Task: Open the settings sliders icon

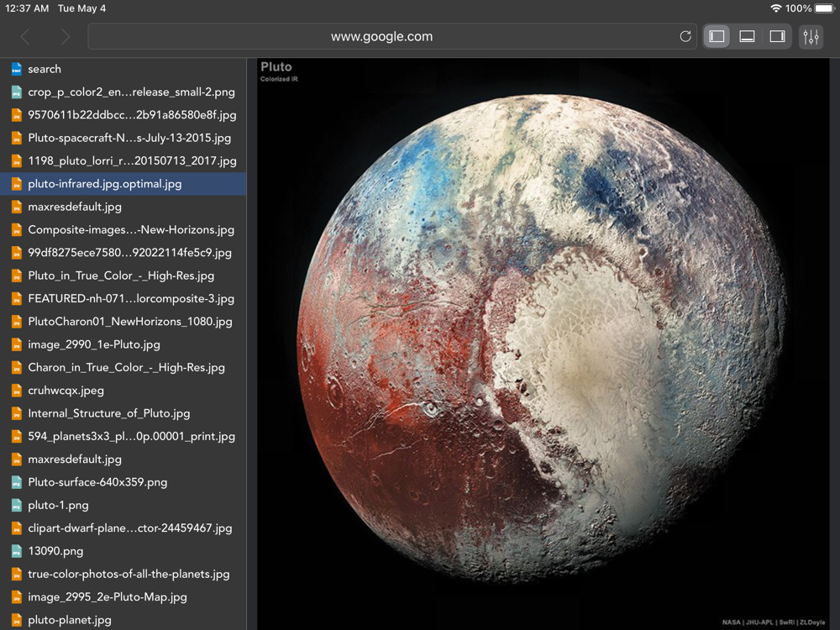Action: pyautogui.click(x=811, y=37)
